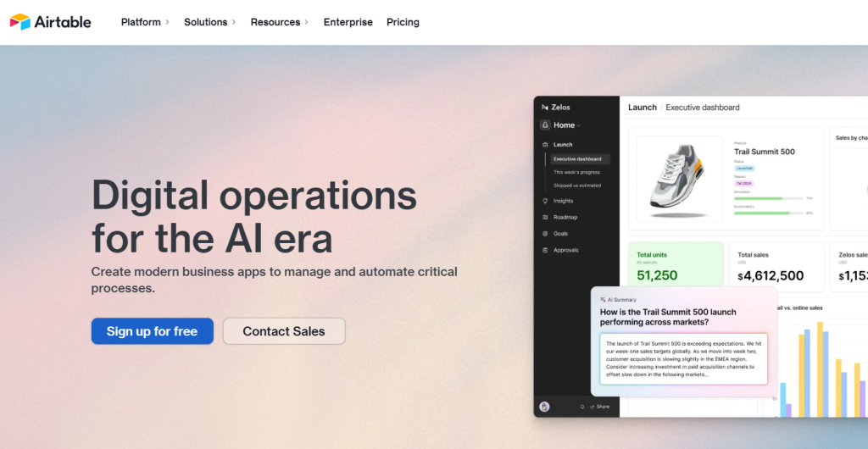Click the Digital operations for the AI era headline
868x449 pixels.
254,217
